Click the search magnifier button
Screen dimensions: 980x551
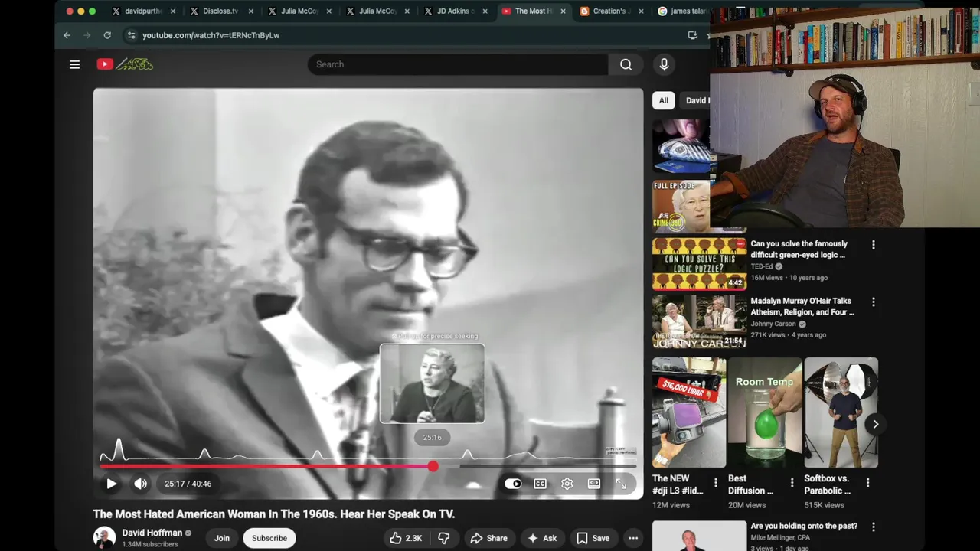(x=626, y=64)
